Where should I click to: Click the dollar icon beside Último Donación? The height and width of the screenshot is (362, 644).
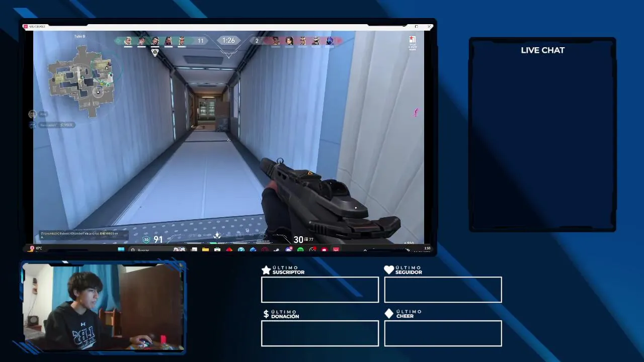[x=266, y=314]
